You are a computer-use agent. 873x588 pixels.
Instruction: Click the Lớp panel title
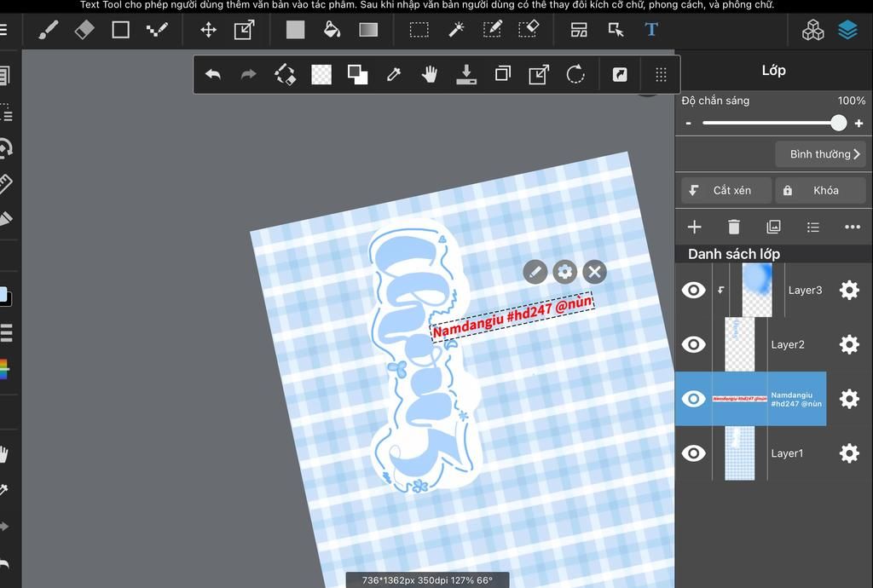coord(773,71)
